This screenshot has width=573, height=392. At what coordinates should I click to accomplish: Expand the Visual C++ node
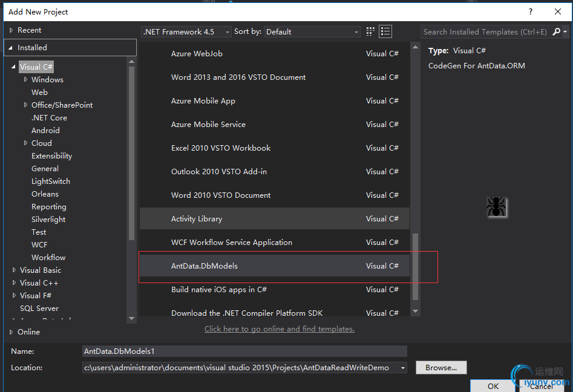[x=15, y=283]
